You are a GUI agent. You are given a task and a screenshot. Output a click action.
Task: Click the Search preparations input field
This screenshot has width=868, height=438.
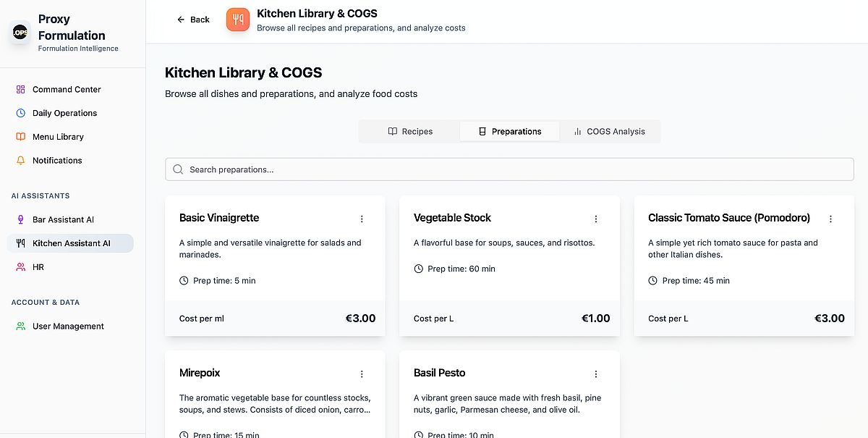(509, 169)
